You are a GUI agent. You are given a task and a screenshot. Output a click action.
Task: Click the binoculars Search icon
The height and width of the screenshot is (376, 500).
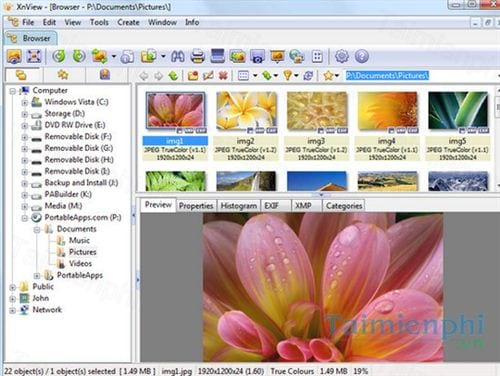tap(178, 56)
